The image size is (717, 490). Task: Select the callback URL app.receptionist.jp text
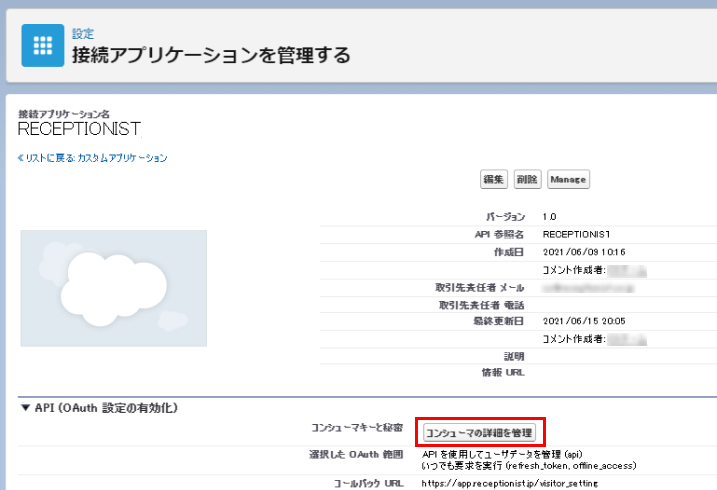click(x=509, y=483)
